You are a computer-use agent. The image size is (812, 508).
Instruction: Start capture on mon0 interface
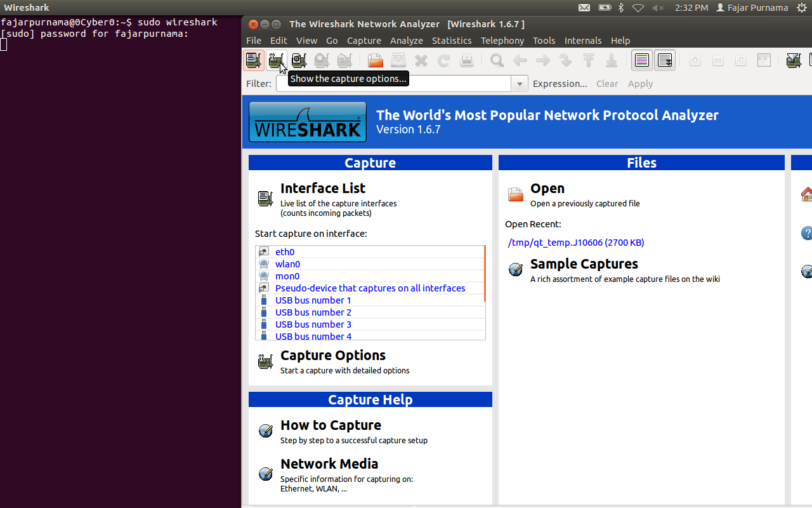click(x=287, y=276)
